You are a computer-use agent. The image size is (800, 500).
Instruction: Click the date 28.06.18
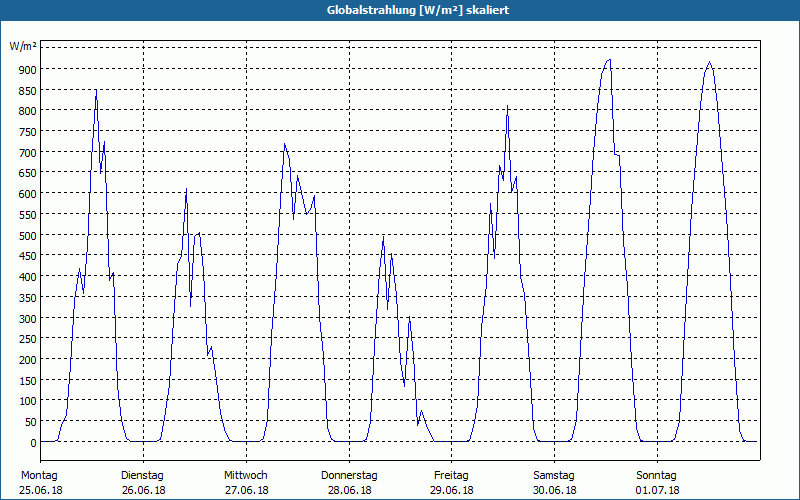[349, 490]
